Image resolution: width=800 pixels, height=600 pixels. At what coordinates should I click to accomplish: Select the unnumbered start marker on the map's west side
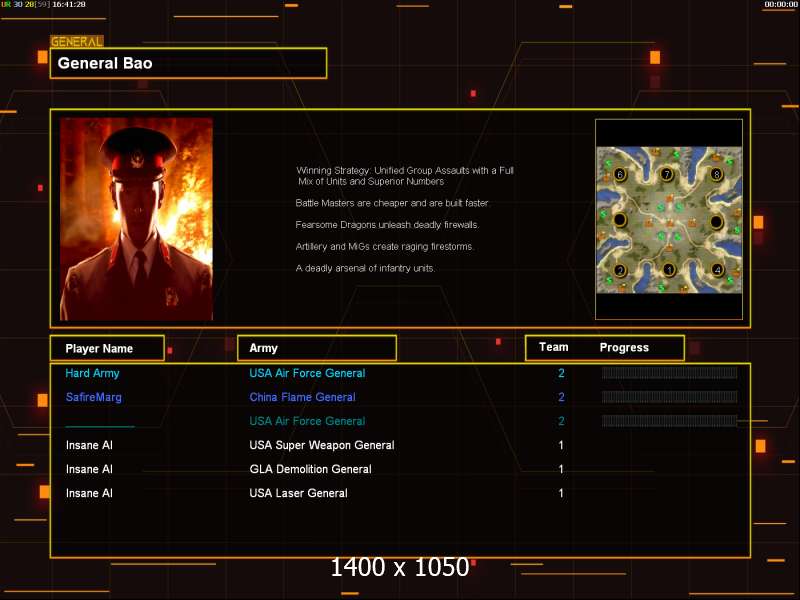620,220
